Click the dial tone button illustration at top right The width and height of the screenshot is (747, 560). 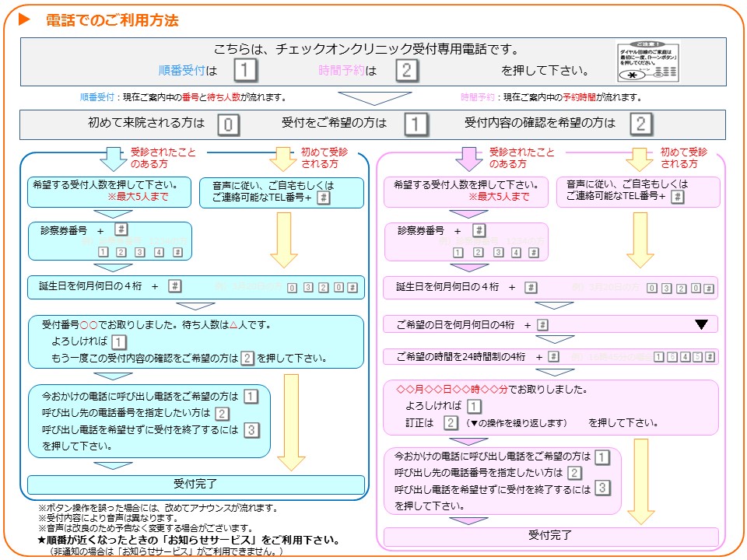tap(647, 62)
